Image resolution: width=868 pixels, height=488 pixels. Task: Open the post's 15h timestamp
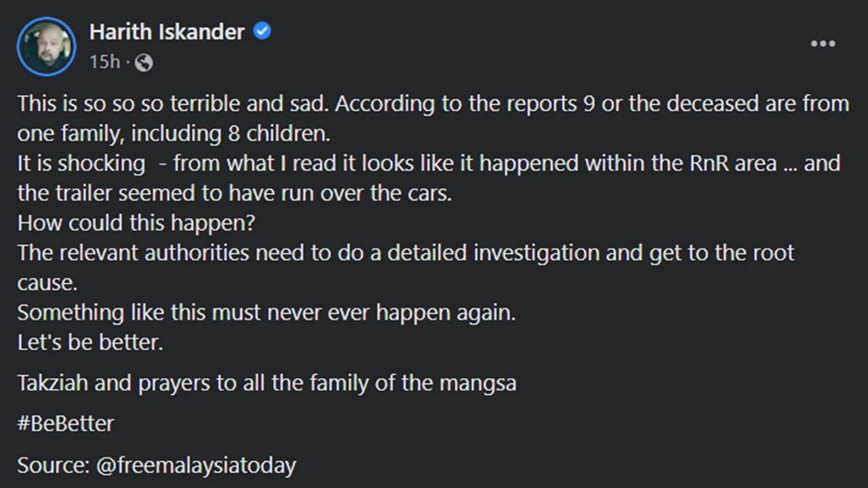104,62
